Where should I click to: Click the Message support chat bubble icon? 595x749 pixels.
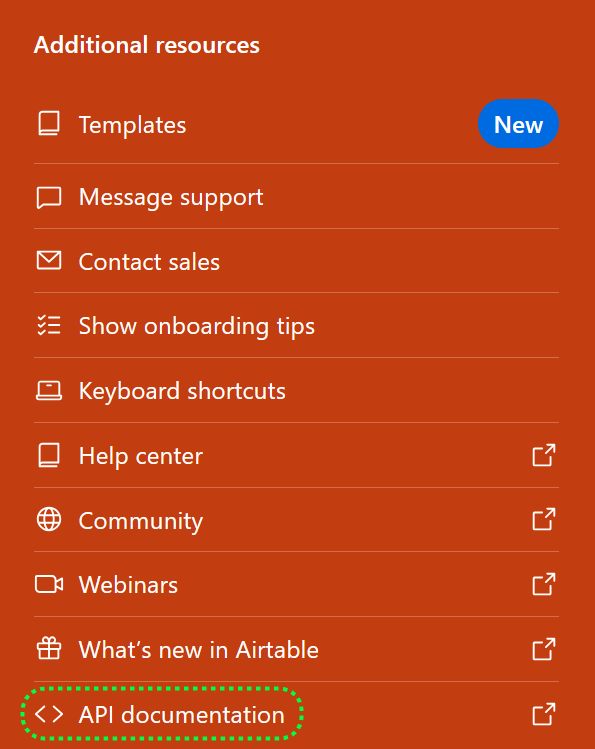[49, 198]
